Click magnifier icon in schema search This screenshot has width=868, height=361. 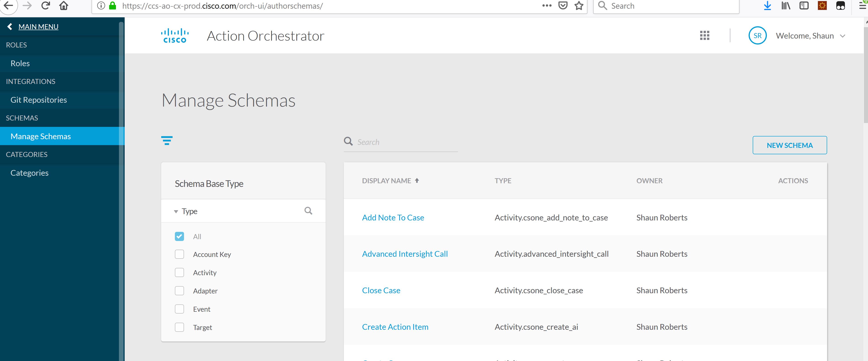pyautogui.click(x=348, y=141)
